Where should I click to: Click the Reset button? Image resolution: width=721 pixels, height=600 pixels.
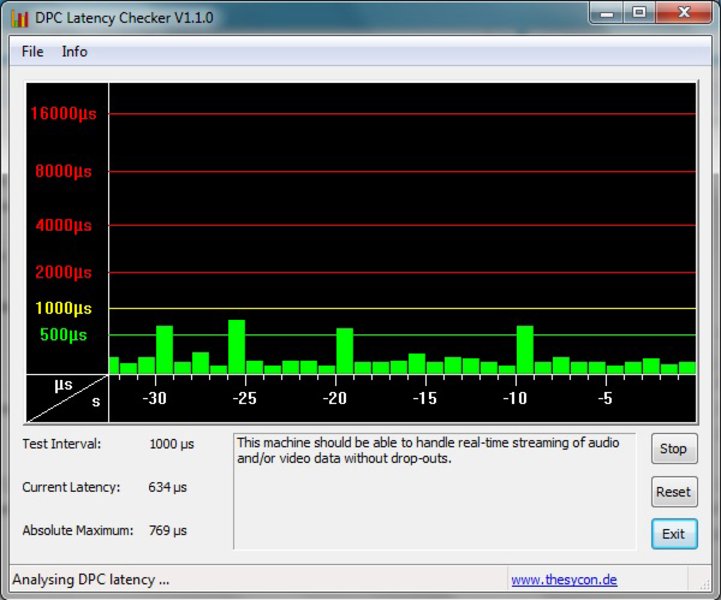coord(674,492)
